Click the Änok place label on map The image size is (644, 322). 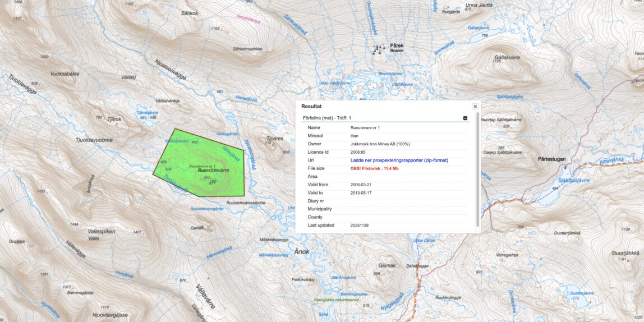pos(302,251)
